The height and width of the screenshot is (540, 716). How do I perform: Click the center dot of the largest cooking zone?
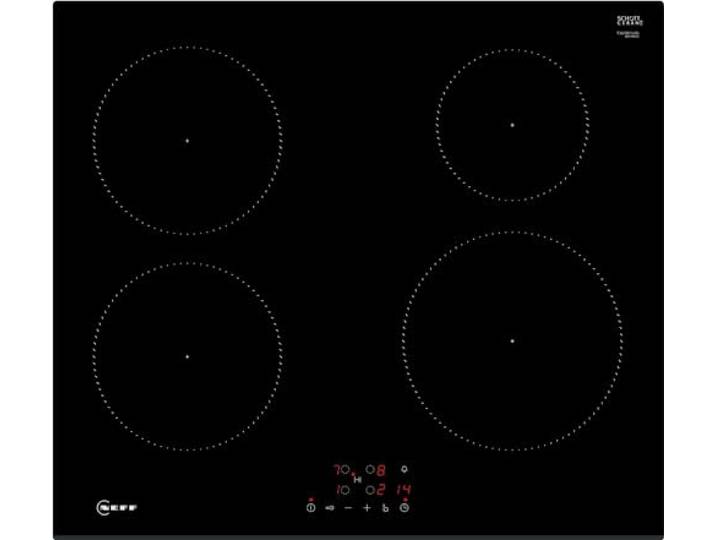coord(512,341)
